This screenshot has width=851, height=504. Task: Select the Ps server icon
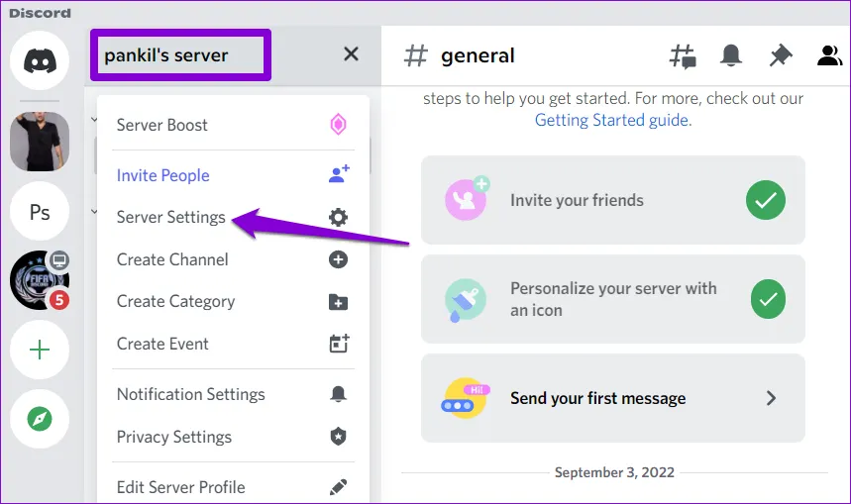(40, 212)
